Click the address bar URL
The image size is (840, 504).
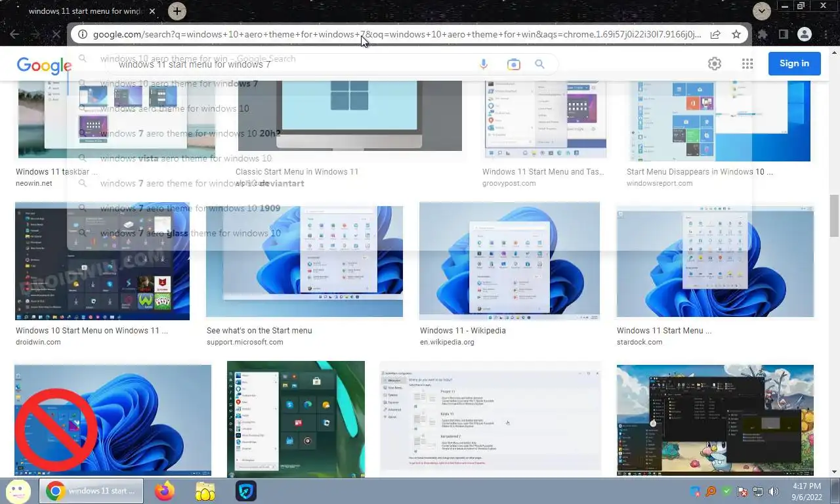[x=396, y=34]
